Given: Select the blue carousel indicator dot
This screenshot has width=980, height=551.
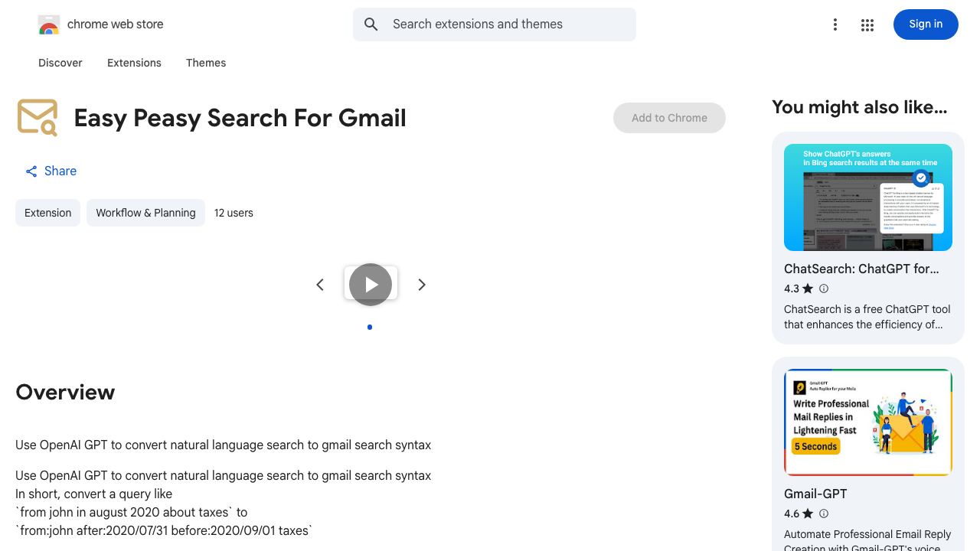Looking at the screenshot, I should (x=370, y=328).
